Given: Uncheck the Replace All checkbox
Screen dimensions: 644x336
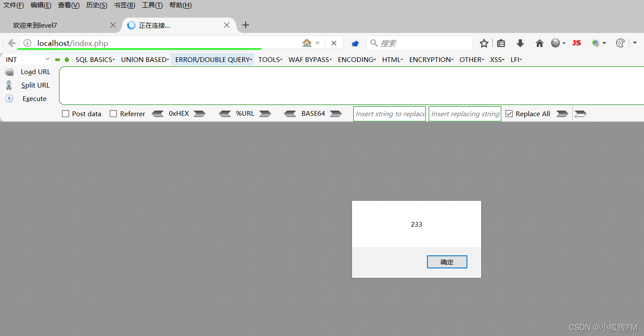Looking at the screenshot, I should tap(509, 114).
